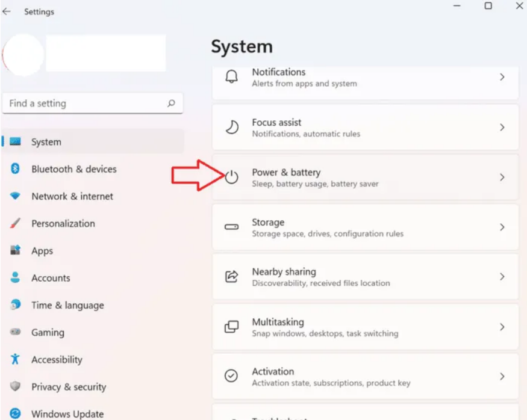This screenshot has width=527, height=420.
Task: Click the Power & battery power icon
Action: [x=232, y=178]
